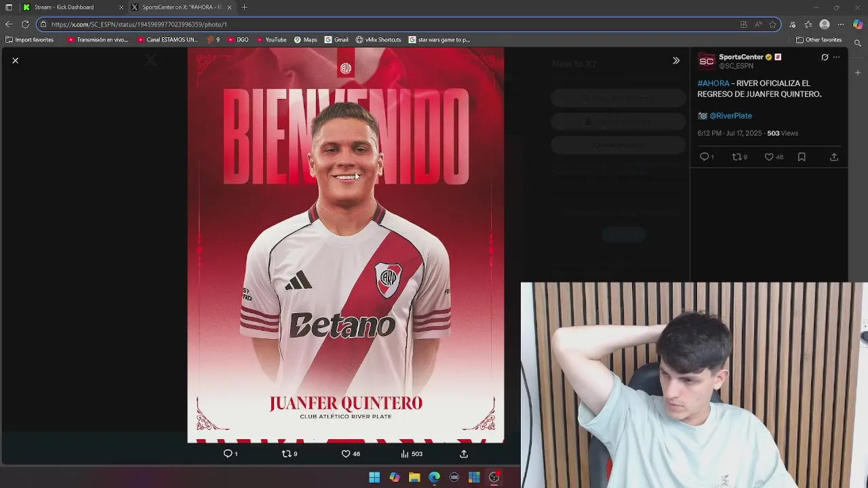Close the Kick Dashboard tab
Screen dimensions: 868x488
coord(121,7)
